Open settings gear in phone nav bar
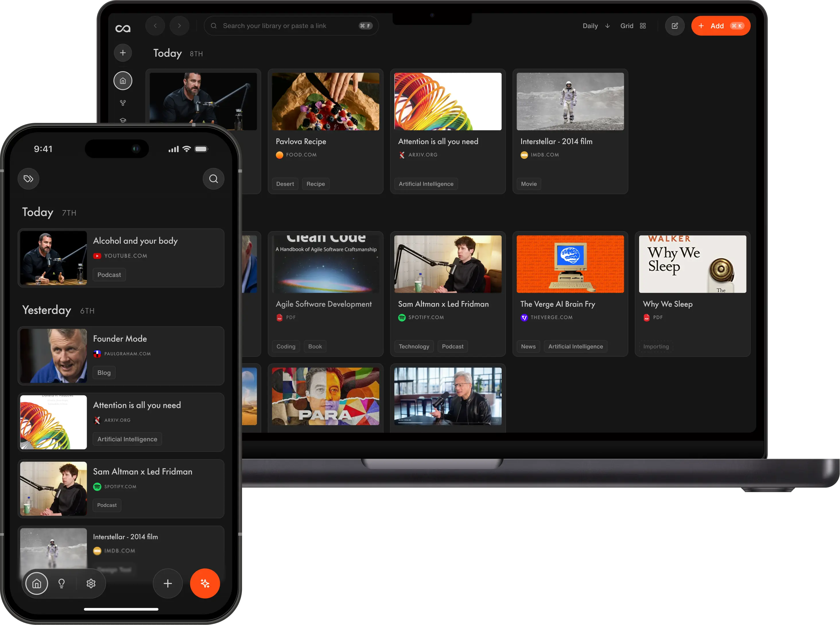The height and width of the screenshot is (625, 840). [x=91, y=583]
